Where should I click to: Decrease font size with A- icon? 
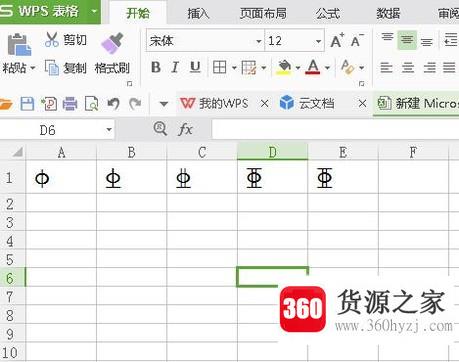tap(357, 41)
